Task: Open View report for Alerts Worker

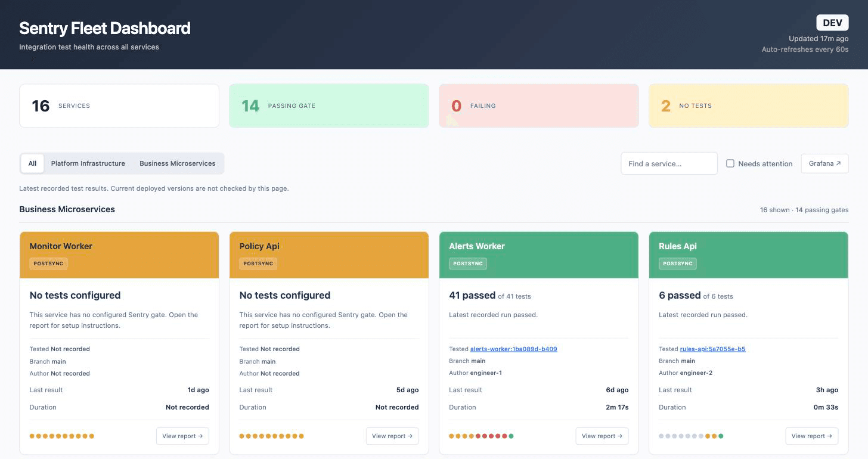Action: [602, 436]
